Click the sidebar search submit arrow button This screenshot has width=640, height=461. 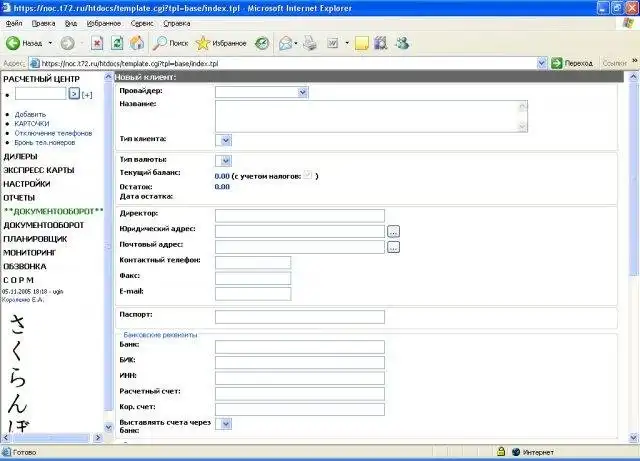pos(74,94)
